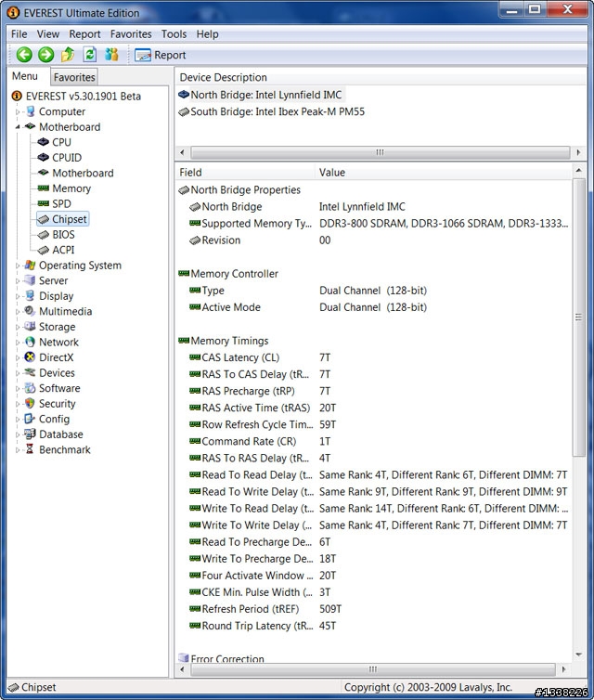Screen dimensions: 594x700
Task: Click the Software icon in tree
Action: point(30,387)
